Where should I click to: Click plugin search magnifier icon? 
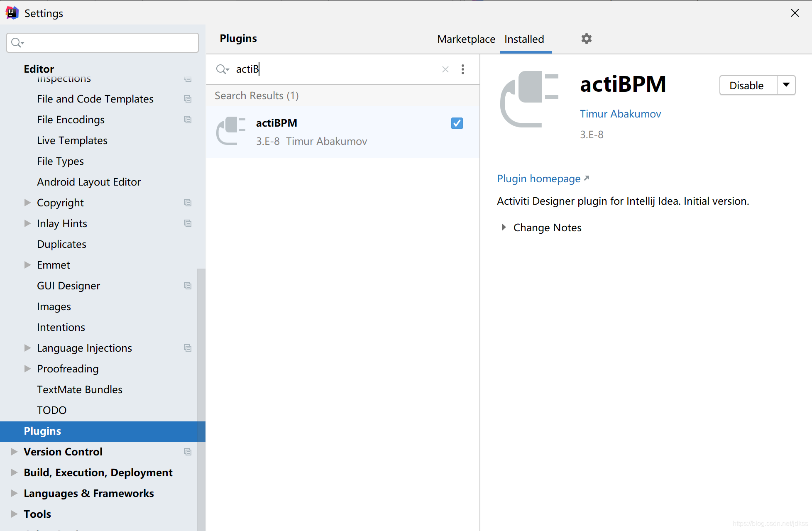point(223,69)
